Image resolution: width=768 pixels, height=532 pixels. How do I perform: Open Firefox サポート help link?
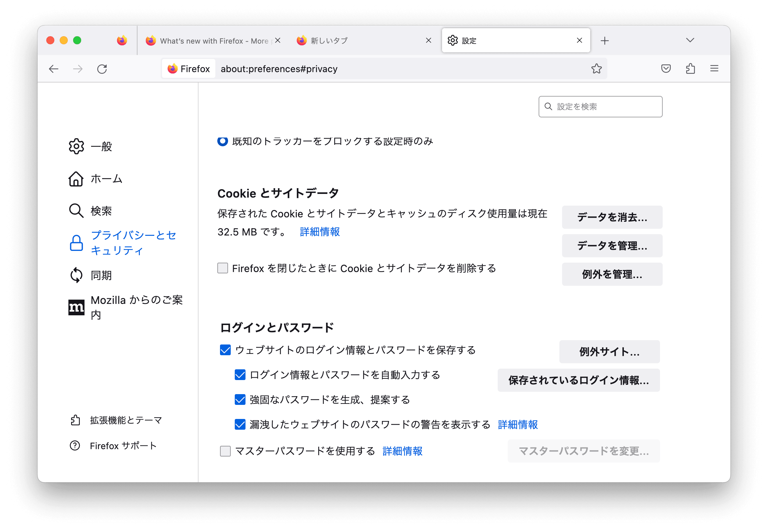coord(113,445)
